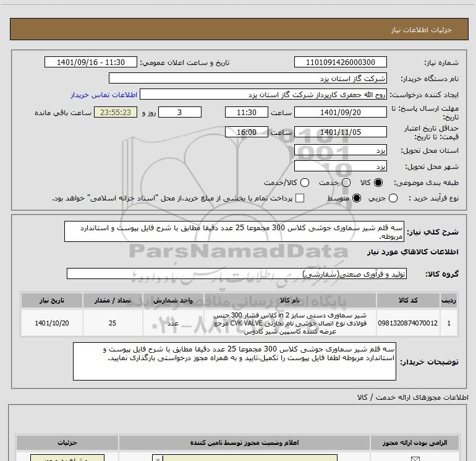Click the اطلاعات کالاهای مورد نیاز heading
The height and width of the screenshot is (461, 476).
point(412,252)
